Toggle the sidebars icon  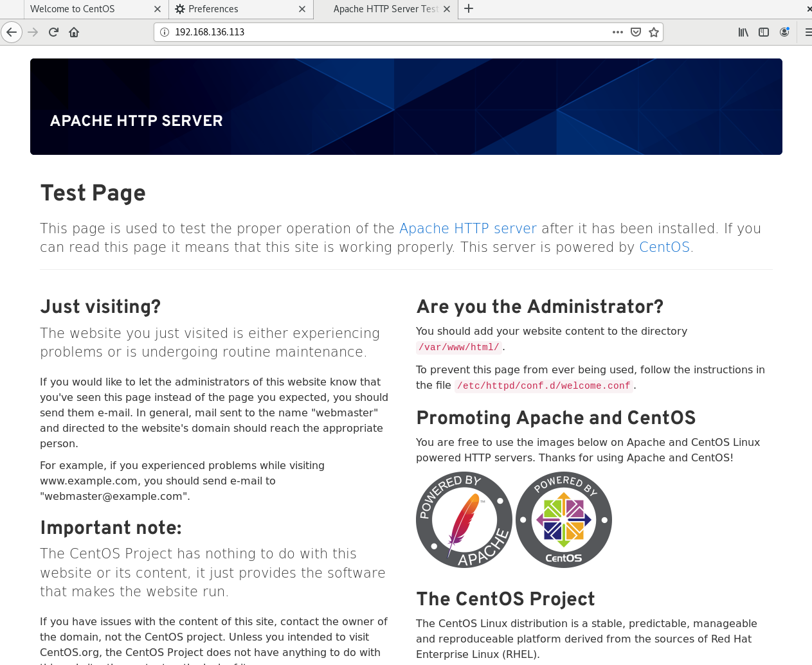(x=764, y=32)
